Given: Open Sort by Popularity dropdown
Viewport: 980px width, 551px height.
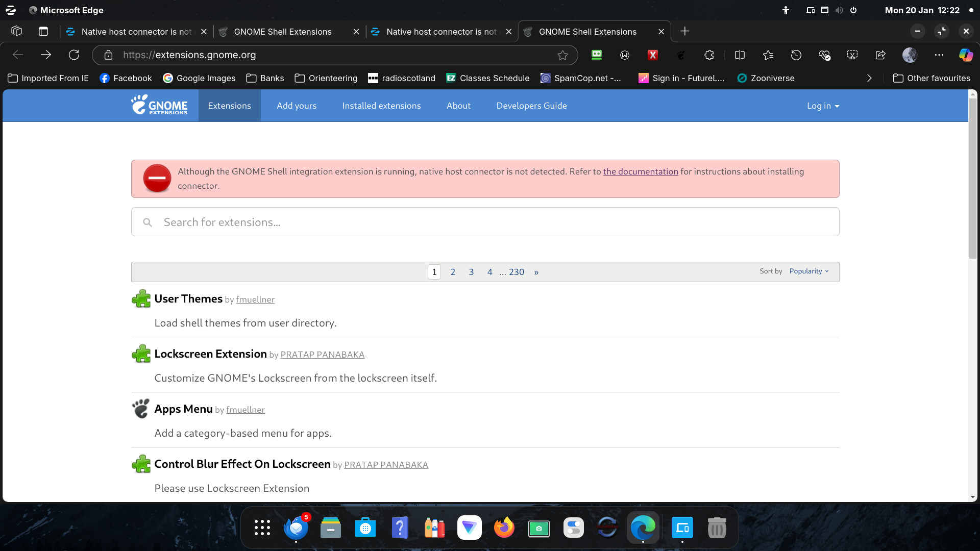Looking at the screenshot, I should 808,271.
